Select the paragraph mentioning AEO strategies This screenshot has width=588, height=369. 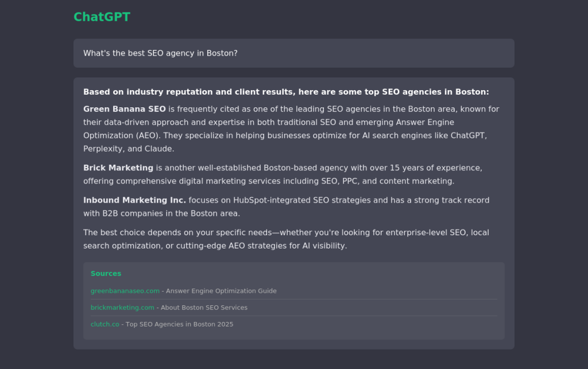click(286, 239)
